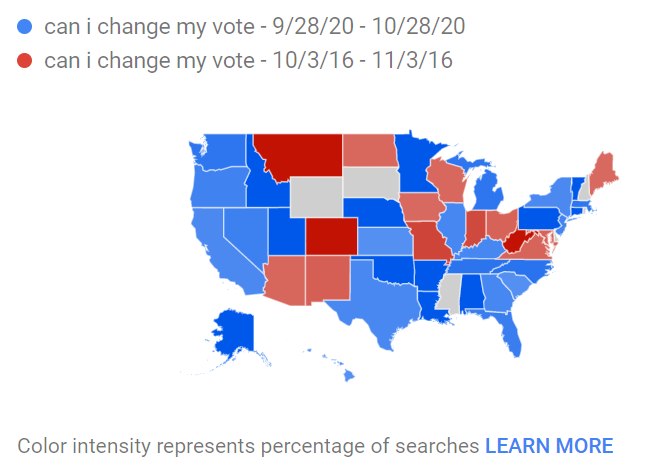The image size is (653, 474).
Task: Click the gray Wyoming state
Action: tap(317, 197)
